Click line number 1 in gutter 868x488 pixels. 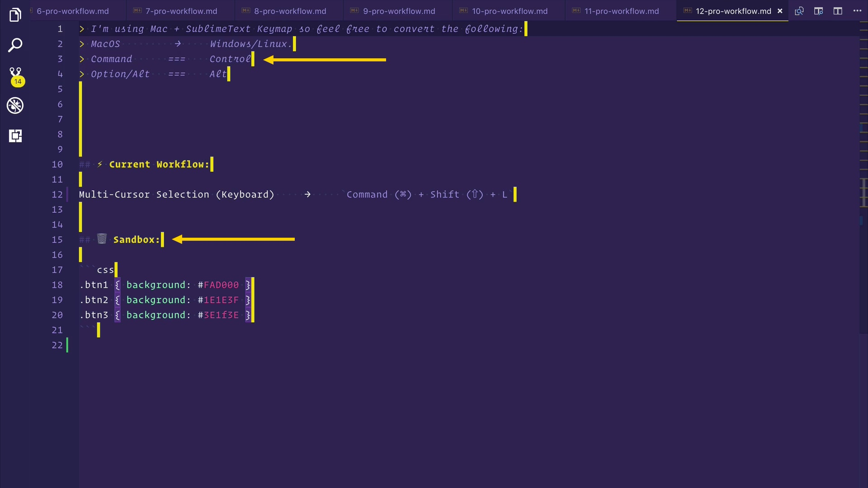point(60,29)
